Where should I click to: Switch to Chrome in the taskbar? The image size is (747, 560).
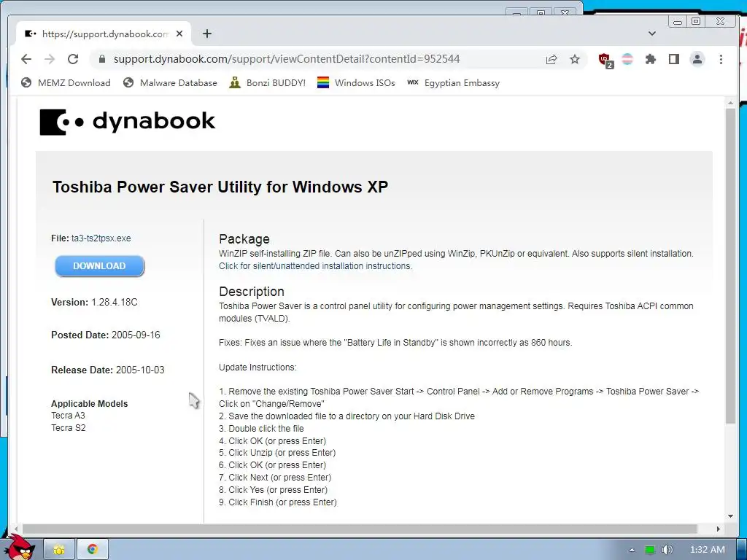click(x=93, y=550)
